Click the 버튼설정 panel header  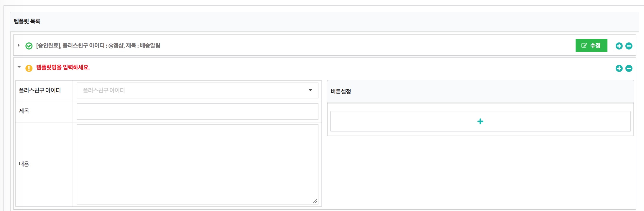tap(480, 91)
